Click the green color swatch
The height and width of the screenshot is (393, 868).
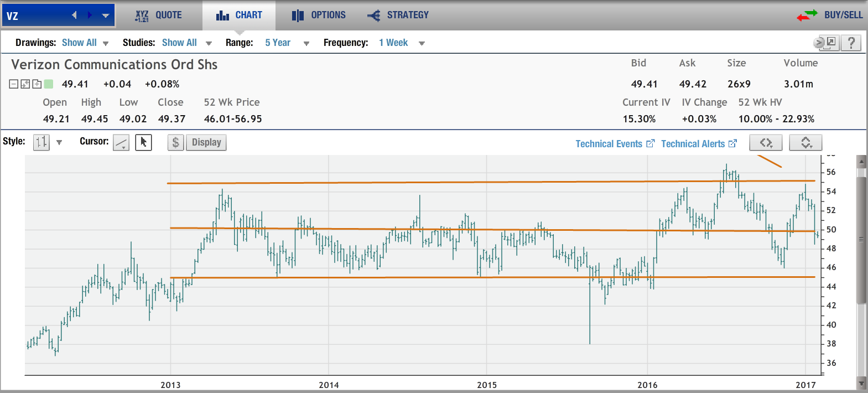49,84
